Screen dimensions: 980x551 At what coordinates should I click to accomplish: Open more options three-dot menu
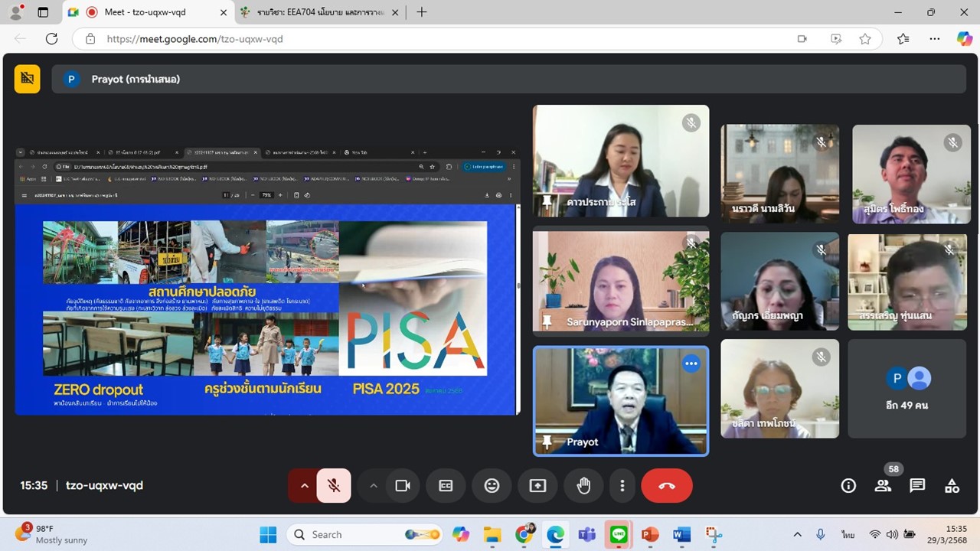[x=622, y=485]
